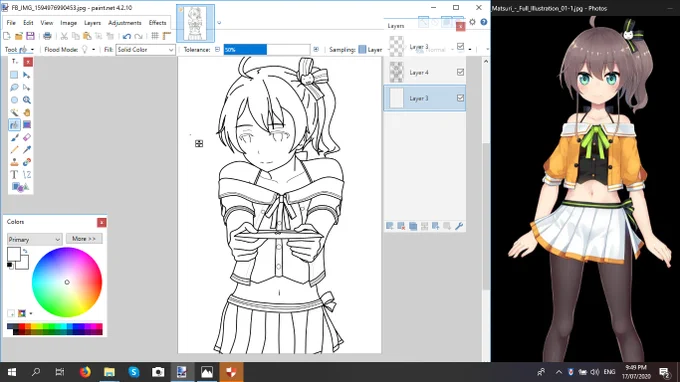Viewport: 680px width, 382px height.
Task: Select the Magic Wand tool
Action: click(14, 112)
